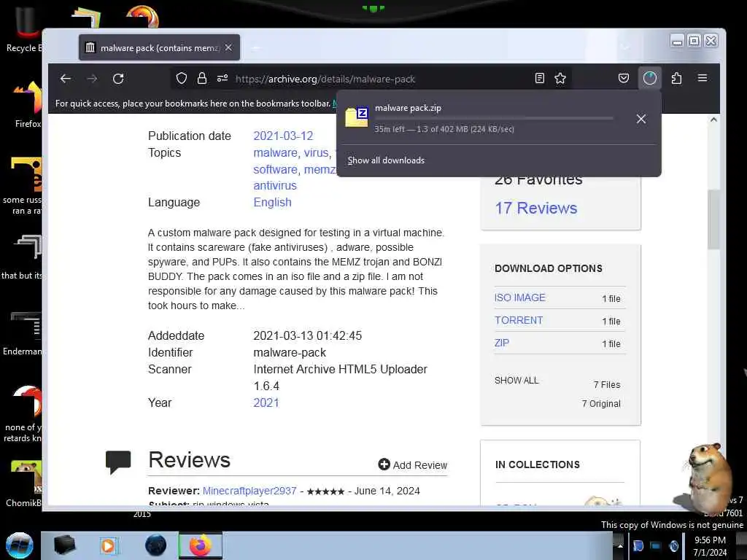Close the malware pack tab

(228, 47)
